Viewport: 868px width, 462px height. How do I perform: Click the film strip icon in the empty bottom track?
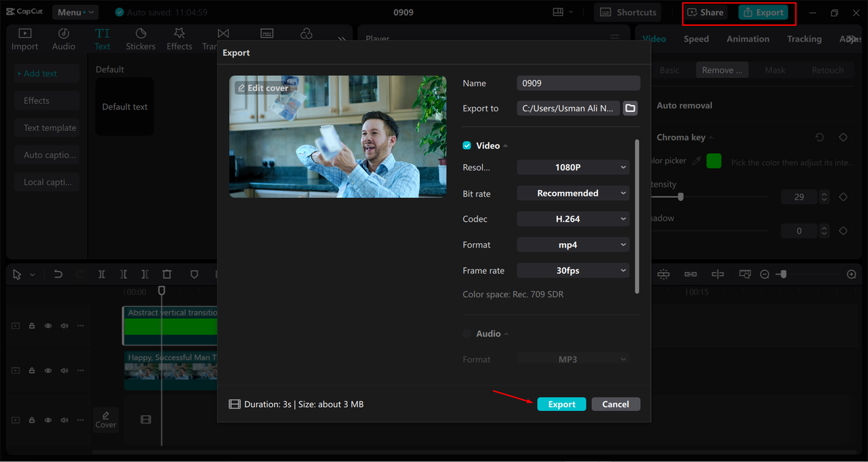pyautogui.click(x=146, y=420)
